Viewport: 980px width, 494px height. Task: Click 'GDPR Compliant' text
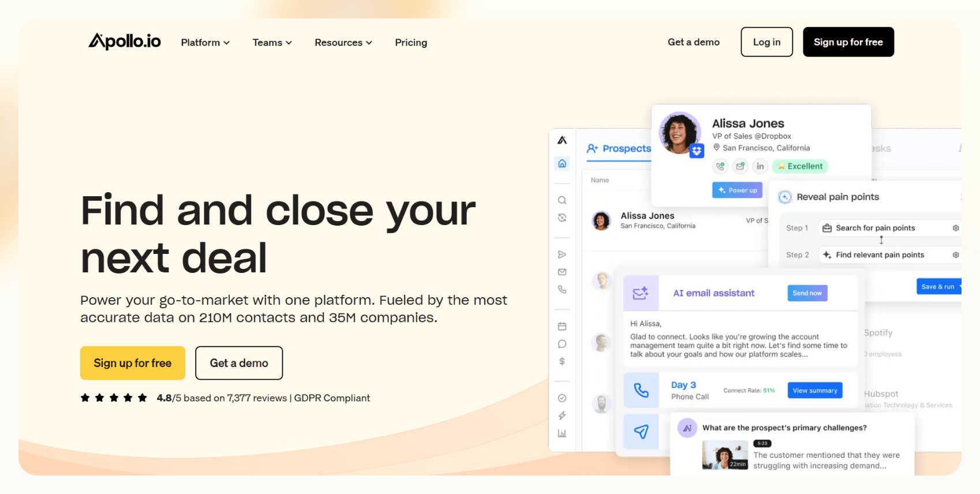pos(332,398)
